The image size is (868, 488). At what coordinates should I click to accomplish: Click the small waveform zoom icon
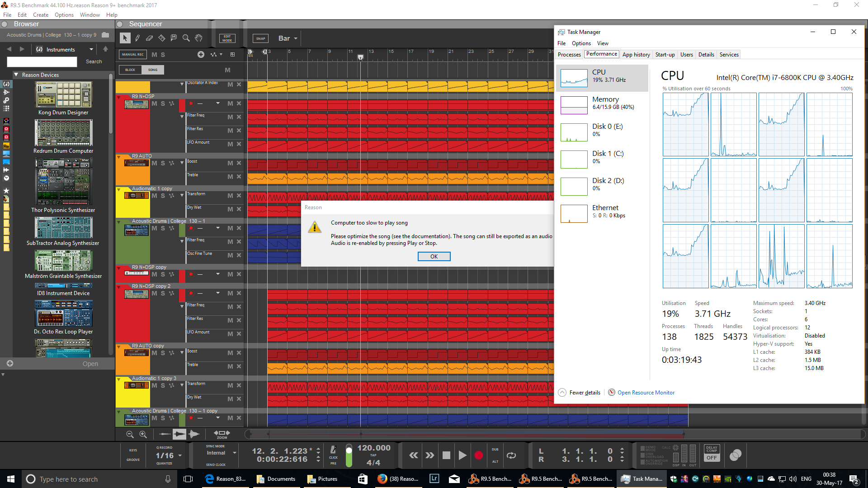click(165, 434)
